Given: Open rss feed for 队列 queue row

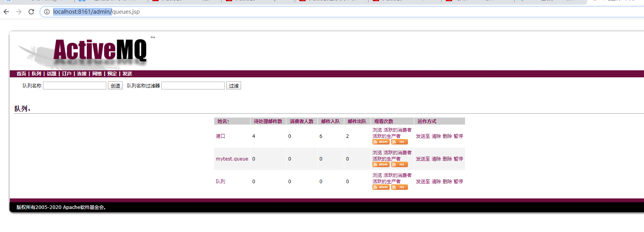Looking at the screenshot, I should pyautogui.click(x=399, y=187).
